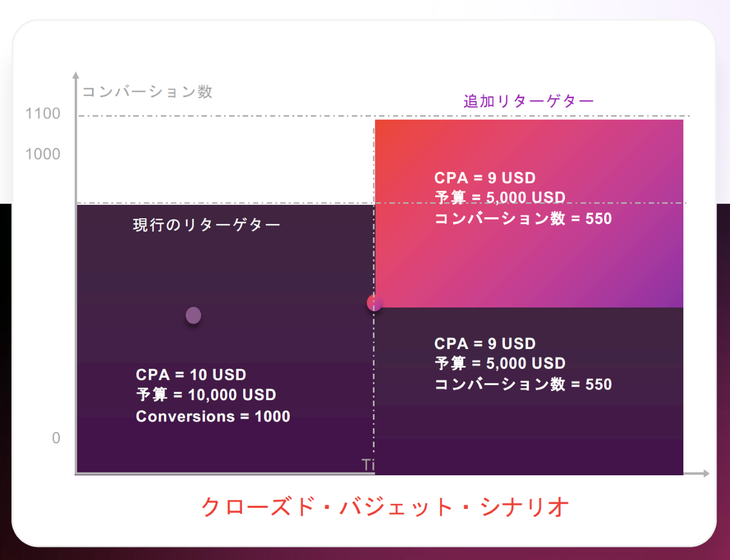
Task: Click the CPA = 10 USD text
Action: (x=191, y=375)
